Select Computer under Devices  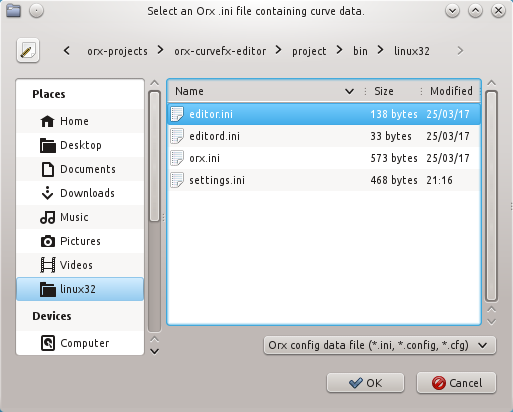(80, 343)
